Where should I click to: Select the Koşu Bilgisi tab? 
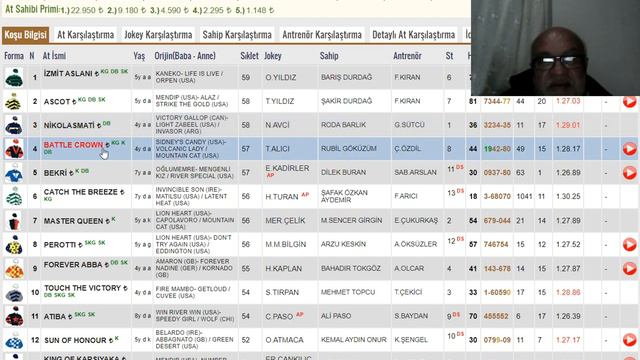coord(25,35)
